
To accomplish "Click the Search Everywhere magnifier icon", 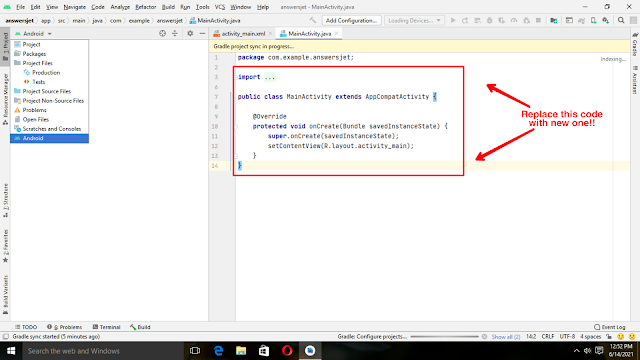I will tap(621, 20).
